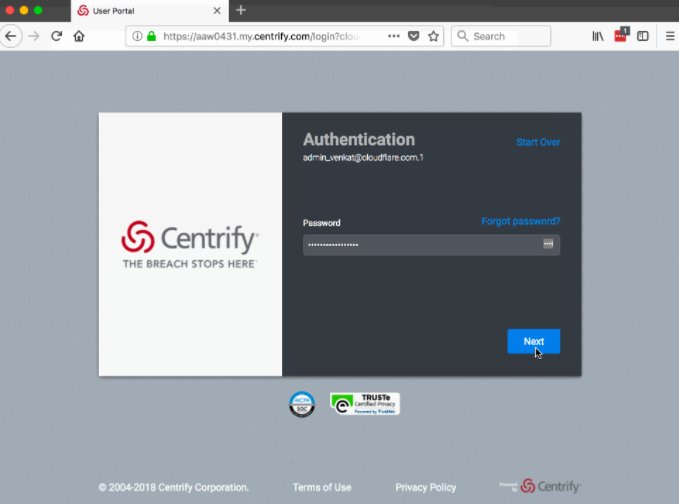Screen dimensions: 679x504
Task: Click the green padlock security icon
Action: coord(151,36)
